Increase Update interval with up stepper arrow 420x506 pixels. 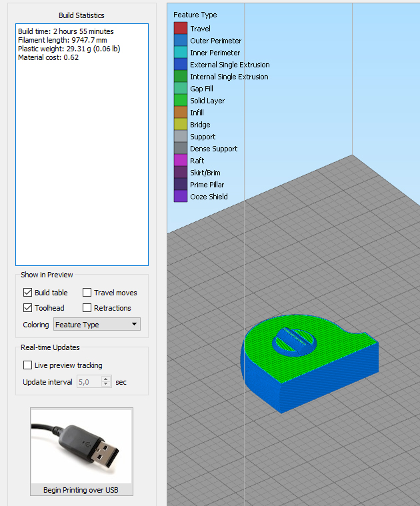click(106, 379)
